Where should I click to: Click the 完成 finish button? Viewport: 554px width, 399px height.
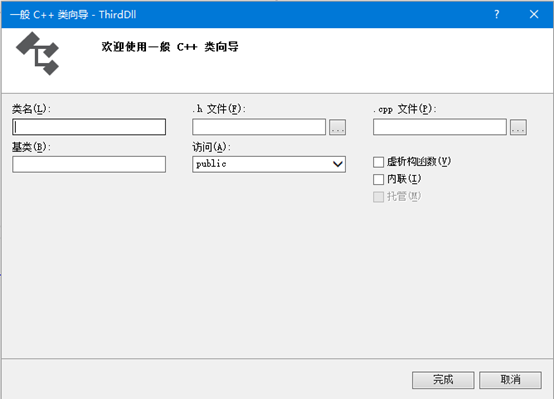pos(443,380)
